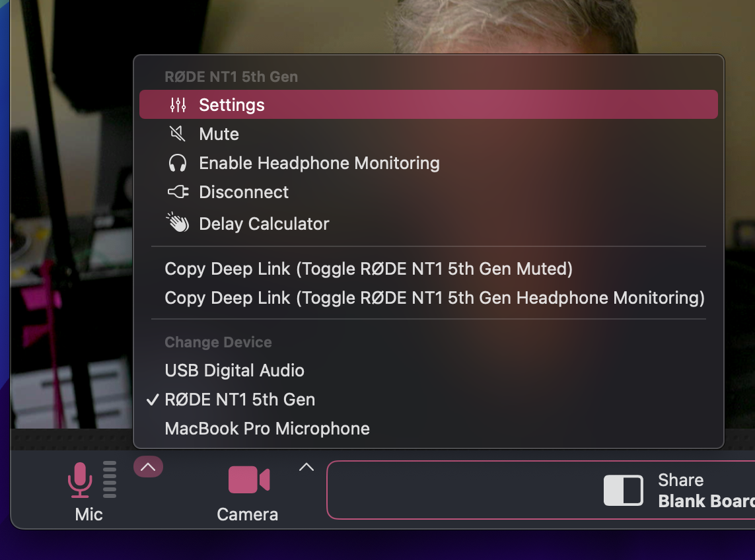
Task: Click the plug icon next to Disconnect
Action: pos(178,192)
